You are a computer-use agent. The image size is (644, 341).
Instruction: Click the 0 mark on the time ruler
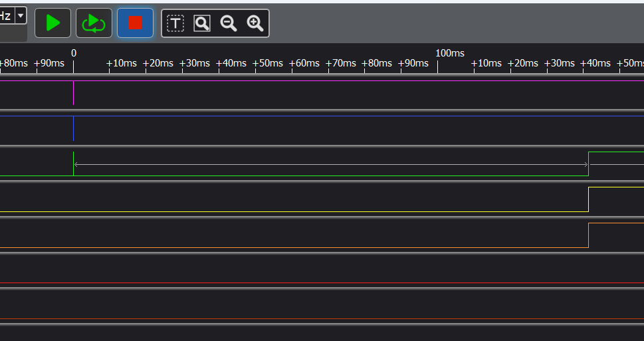tap(74, 53)
